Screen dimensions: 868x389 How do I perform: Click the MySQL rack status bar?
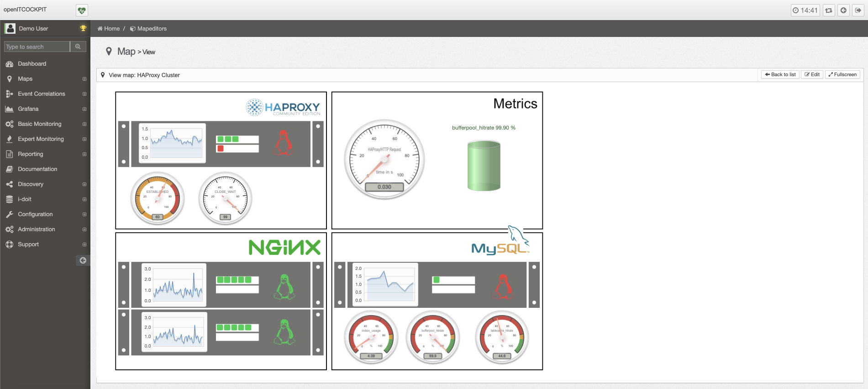click(453, 285)
